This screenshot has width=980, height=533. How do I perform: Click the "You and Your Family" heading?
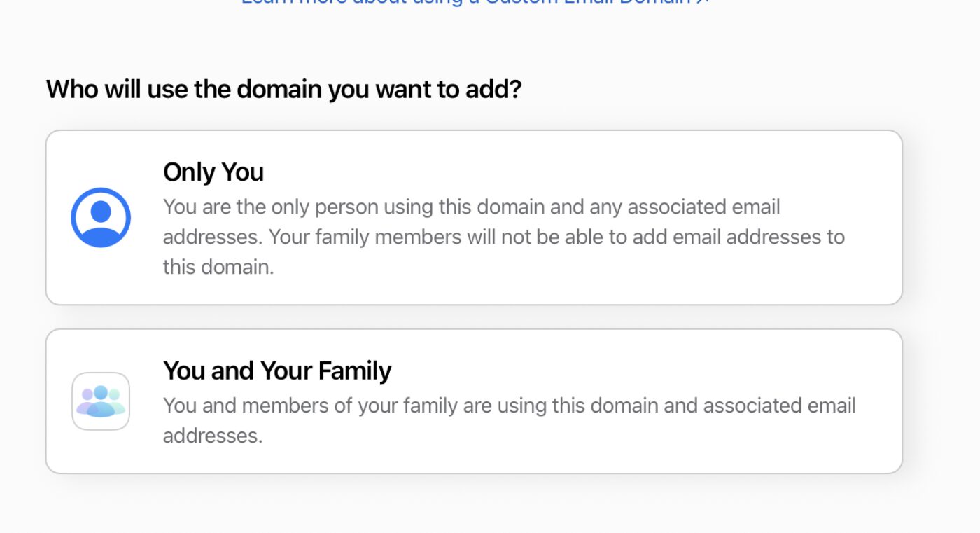(x=277, y=371)
